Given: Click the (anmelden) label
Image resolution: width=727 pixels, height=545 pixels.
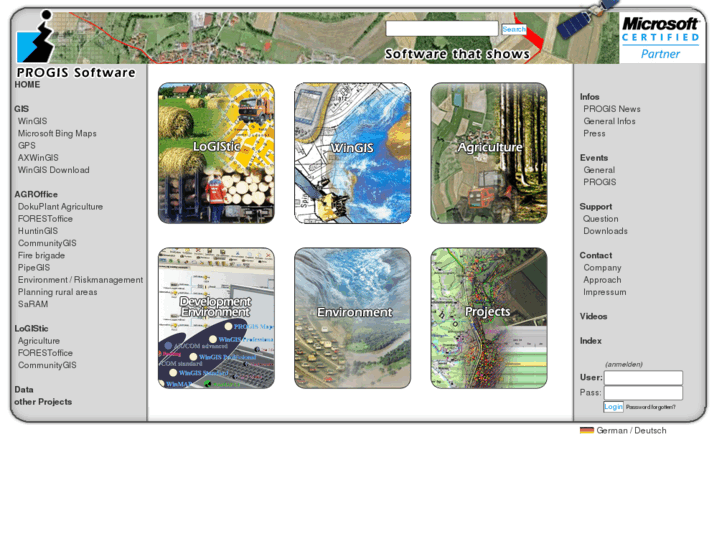Looking at the screenshot, I should tap(624, 364).
